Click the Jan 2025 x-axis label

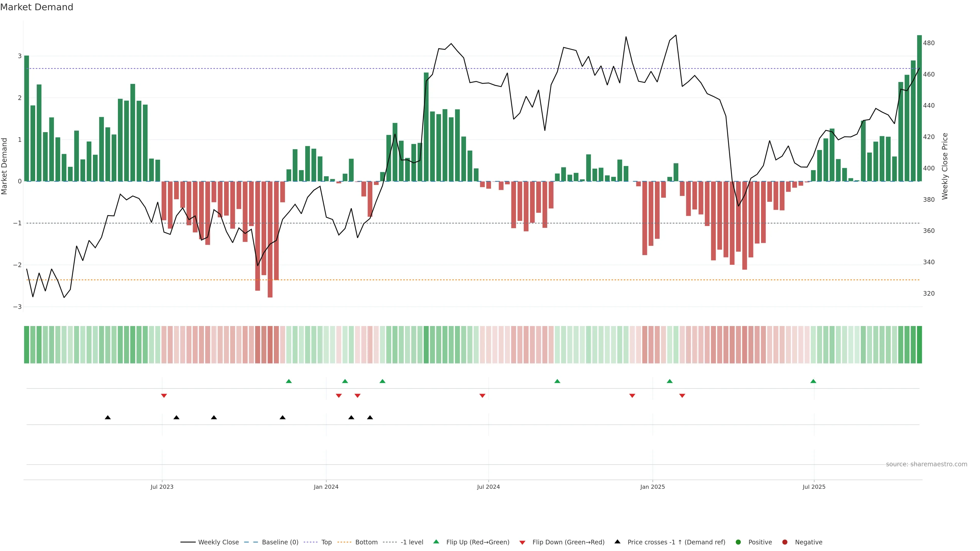coord(653,487)
